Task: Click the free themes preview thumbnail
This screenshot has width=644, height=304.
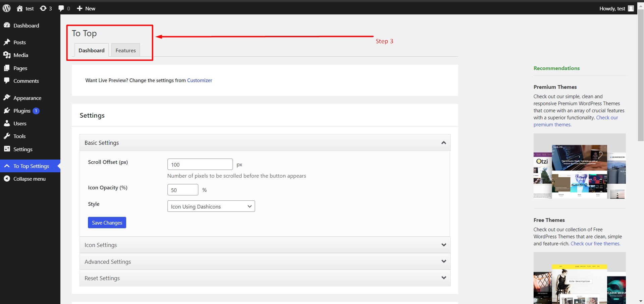Action: pos(580,278)
